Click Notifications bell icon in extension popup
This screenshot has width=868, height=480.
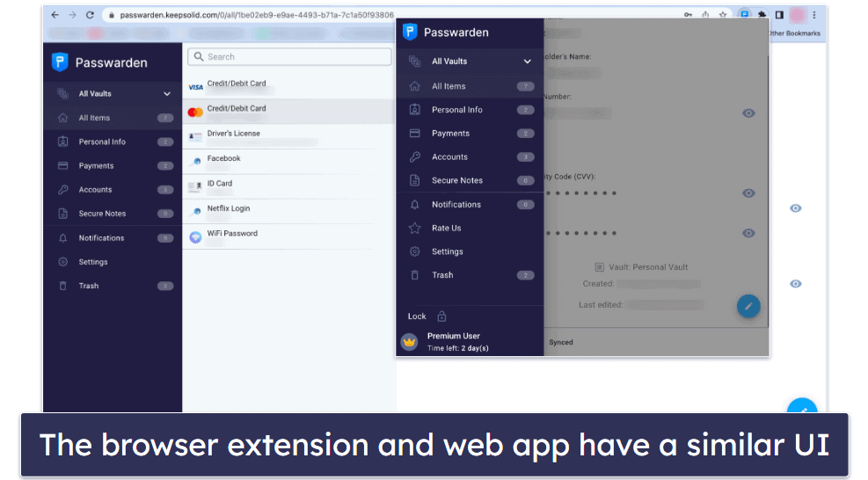414,205
